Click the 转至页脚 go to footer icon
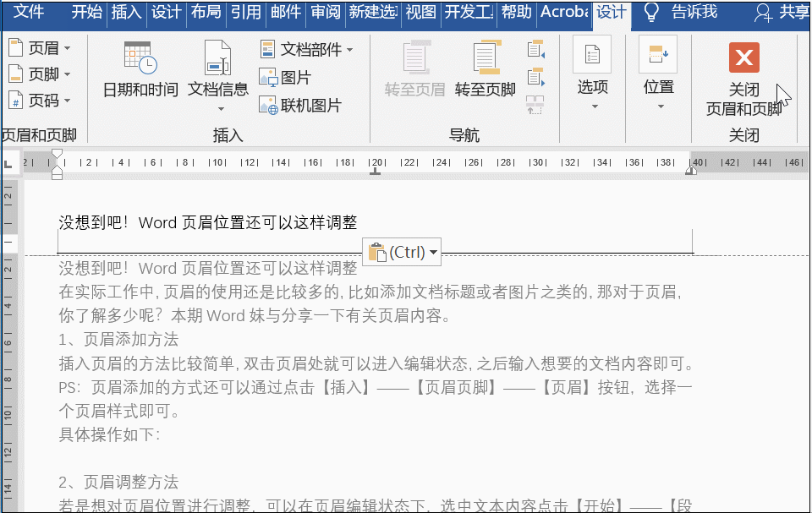The height and width of the screenshot is (513, 812). point(486,57)
